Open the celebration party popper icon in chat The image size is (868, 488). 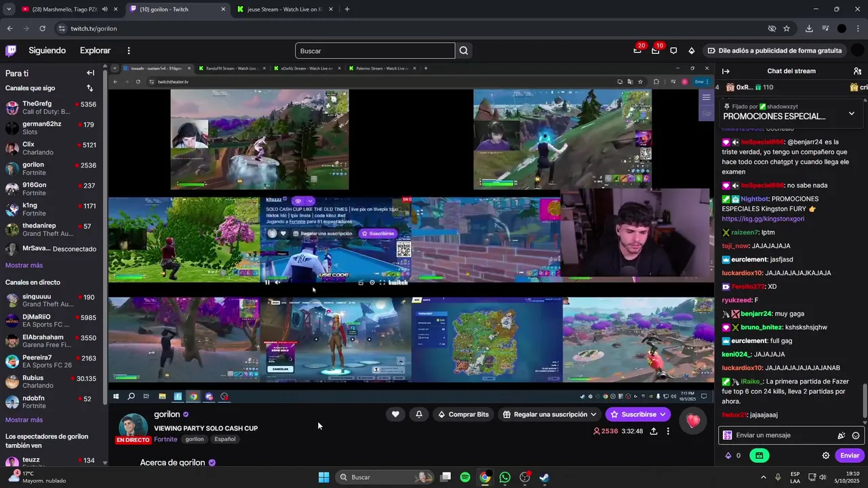pyautogui.click(x=842, y=436)
